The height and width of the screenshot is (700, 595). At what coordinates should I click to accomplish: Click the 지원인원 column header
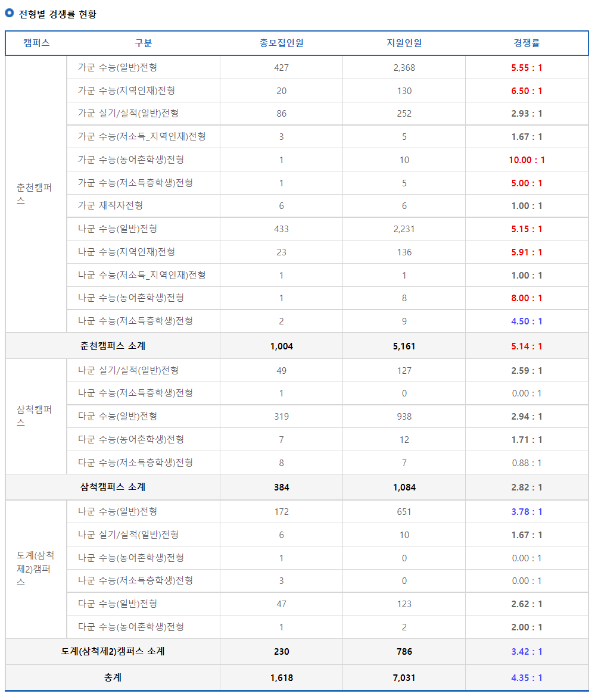403,43
